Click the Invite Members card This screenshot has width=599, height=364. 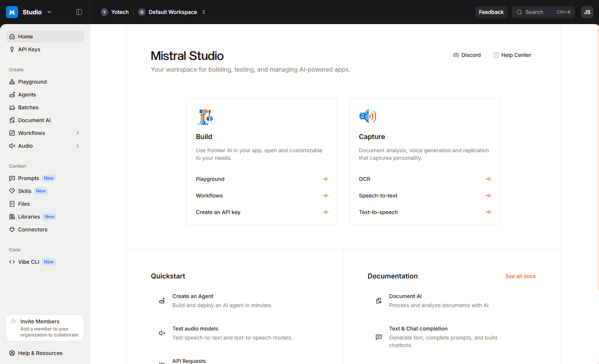coord(45,328)
